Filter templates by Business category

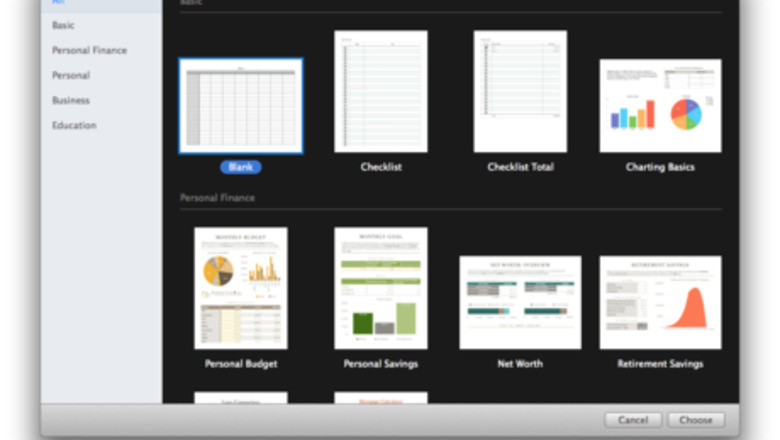[71, 100]
